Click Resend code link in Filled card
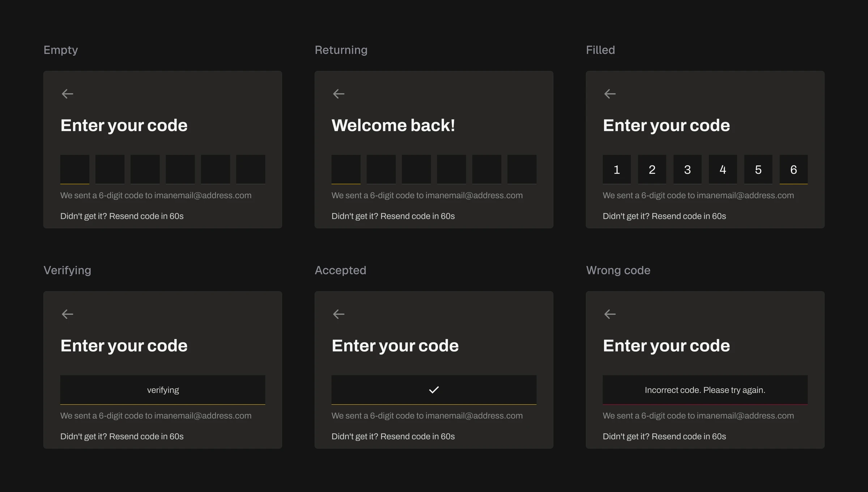This screenshot has height=492, width=868. [x=689, y=216]
